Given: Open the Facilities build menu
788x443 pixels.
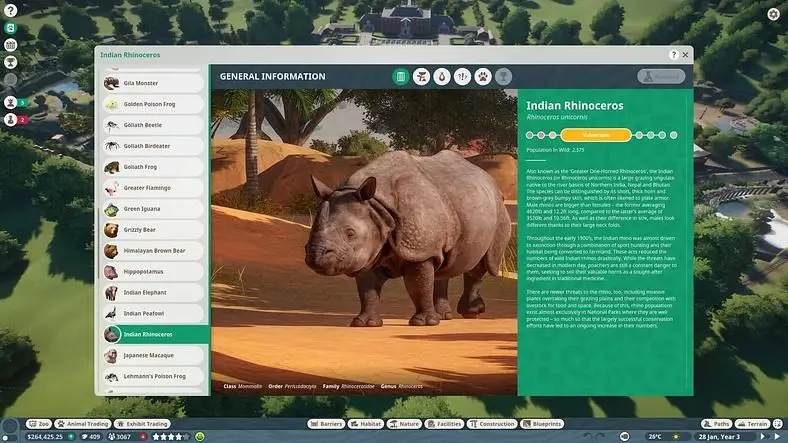Looking at the screenshot, I should coord(444,424).
